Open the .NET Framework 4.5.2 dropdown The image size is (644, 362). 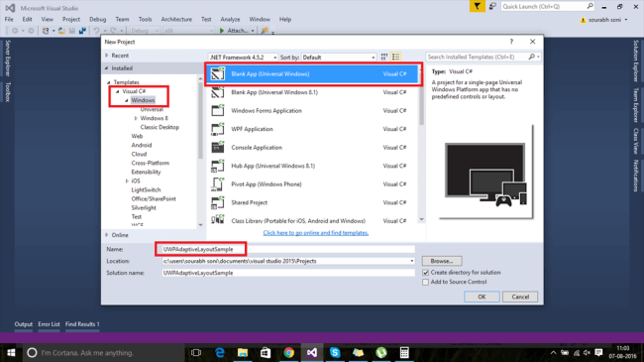pos(243,58)
